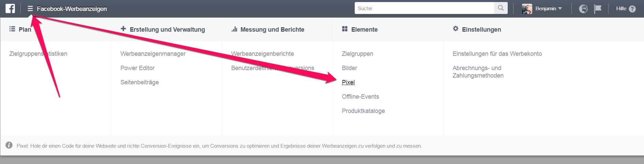
Task: Click the Facebook logo icon
Action: tap(10, 9)
